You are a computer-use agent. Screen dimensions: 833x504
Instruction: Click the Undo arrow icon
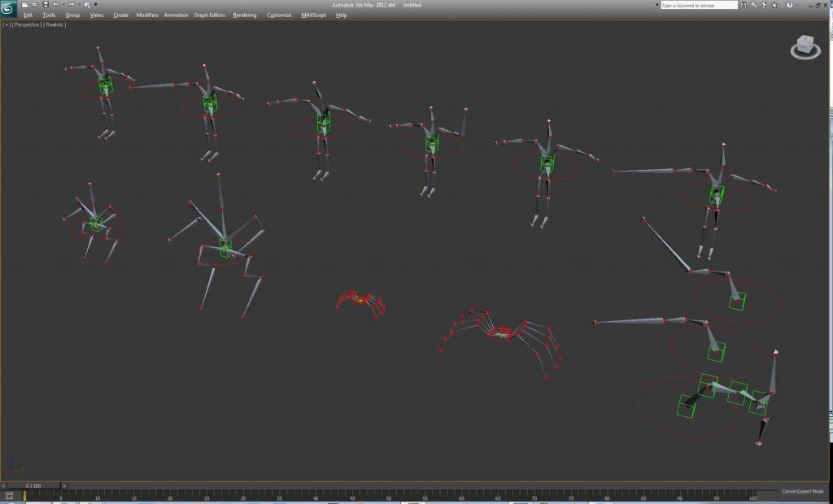pyautogui.click(x=56, y=5)
